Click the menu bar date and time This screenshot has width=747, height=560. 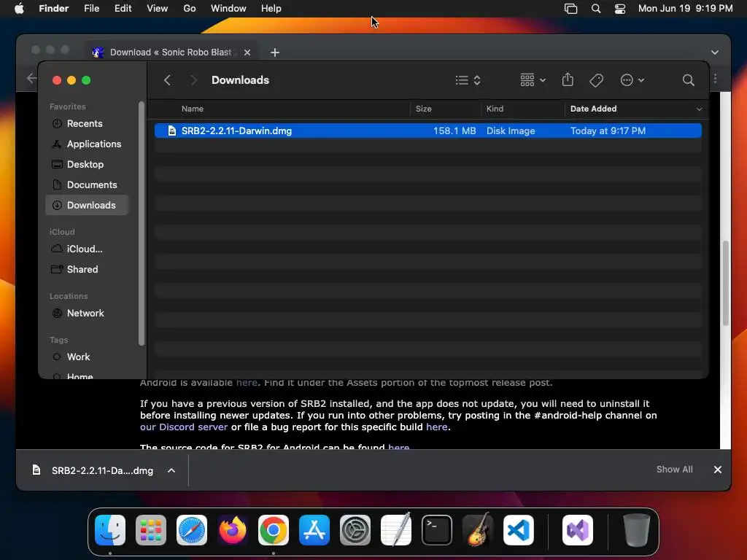[x=685, y=9]
